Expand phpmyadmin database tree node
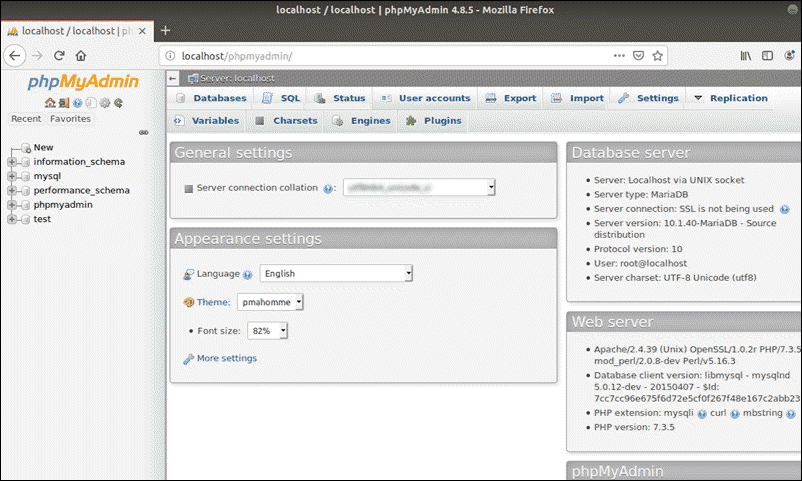802x481 pixels. point(11,205)
